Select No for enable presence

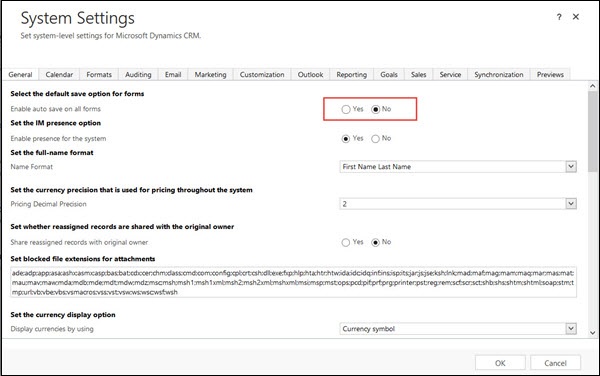375,138
